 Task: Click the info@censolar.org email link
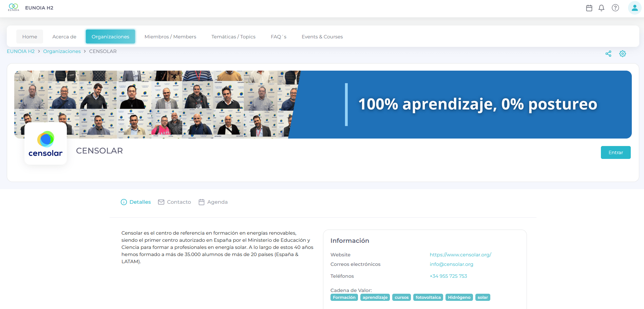(x=451, y=264)
